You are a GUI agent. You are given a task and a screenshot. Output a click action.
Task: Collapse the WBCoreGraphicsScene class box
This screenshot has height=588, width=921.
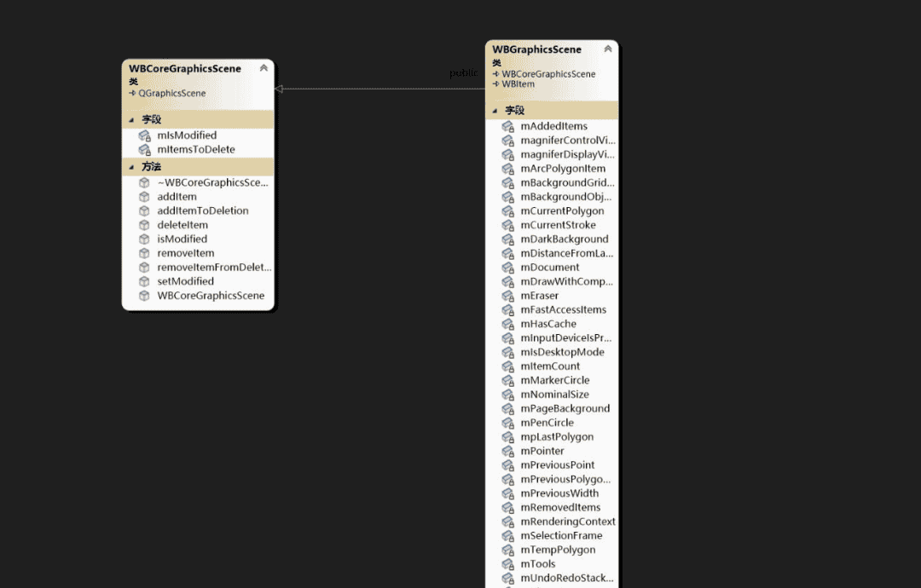264,68
